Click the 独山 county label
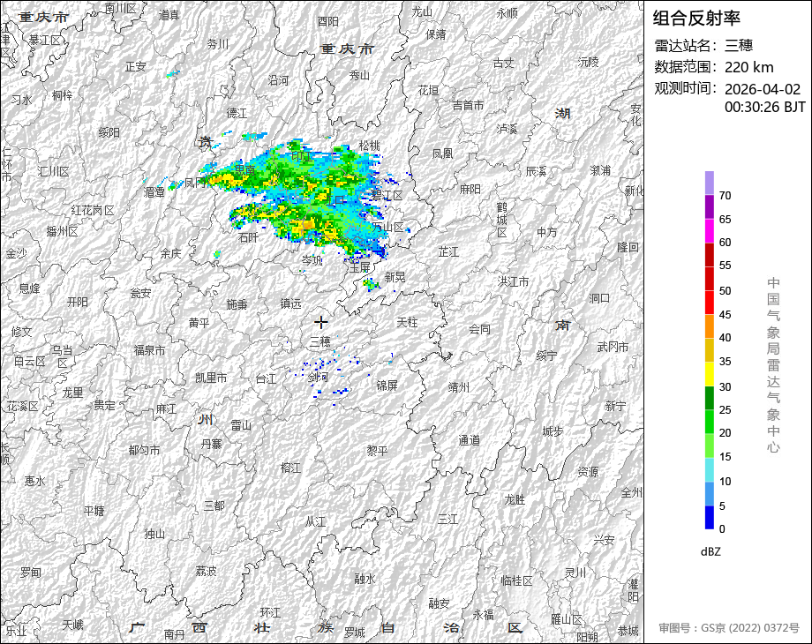 click(154, 534)
